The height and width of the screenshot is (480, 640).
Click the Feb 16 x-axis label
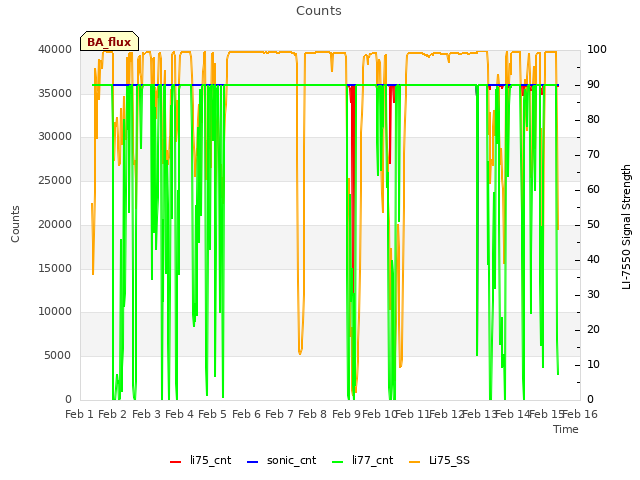[580, 414]
